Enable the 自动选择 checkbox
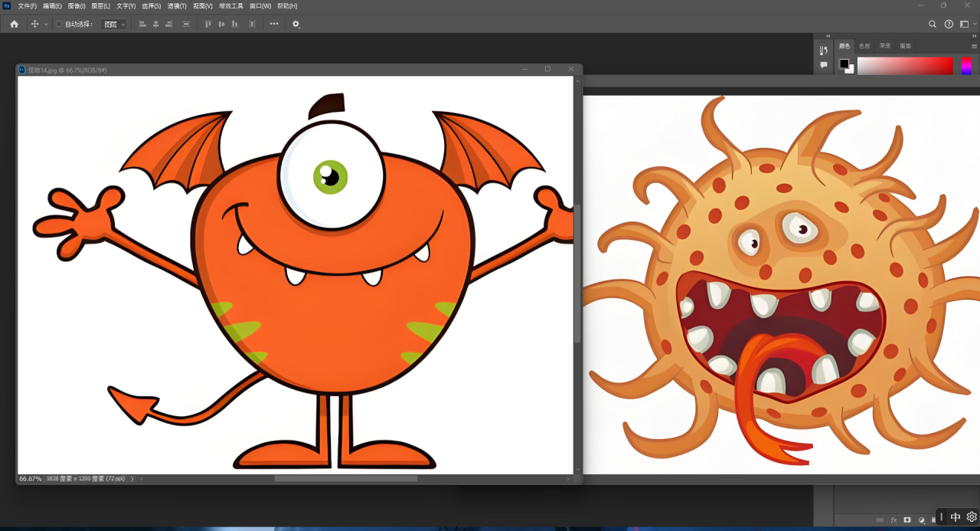 coord(59,24)
